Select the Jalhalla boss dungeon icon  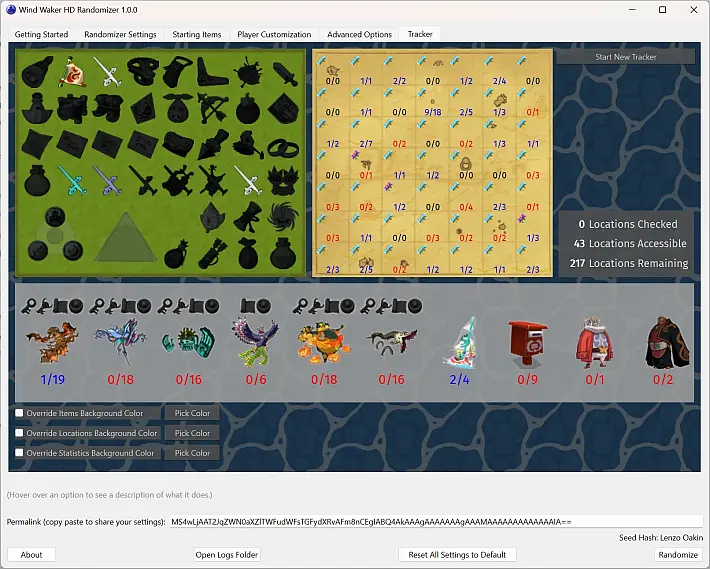click(x=324, y=343)
